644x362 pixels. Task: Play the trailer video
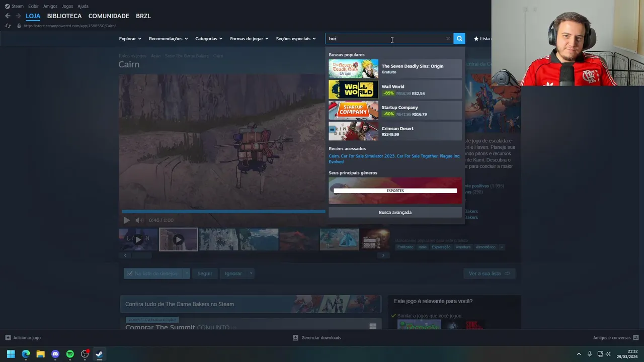coord(126,220)
